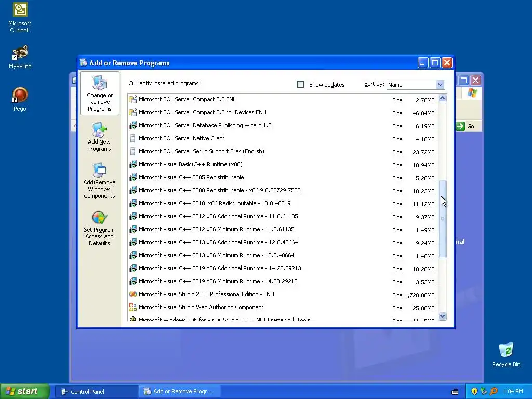Click icon of Visual C++ 2012 Additional Runtime
The width and height of the screenshot is (532, 399).
click(133, 217)
